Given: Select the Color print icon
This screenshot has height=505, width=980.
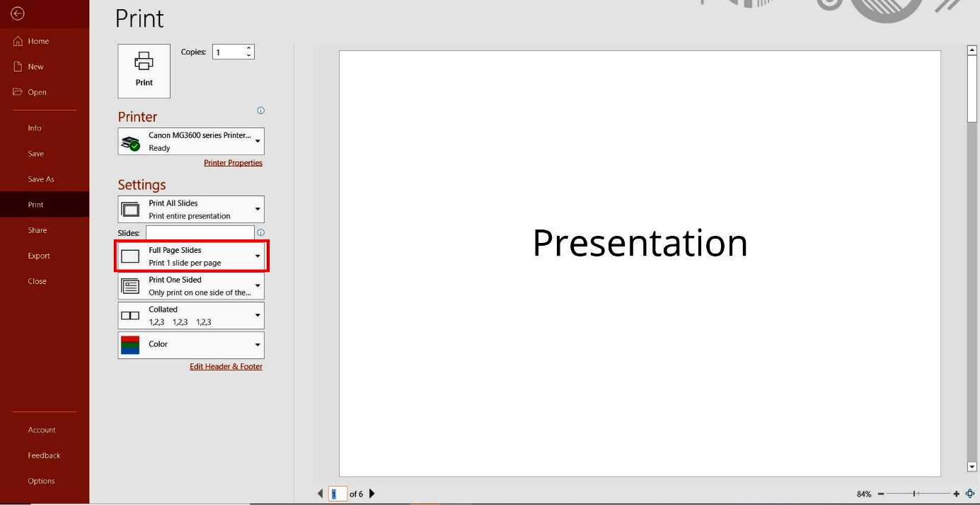Looking at the screenshot, I should [x=130, y=344].
